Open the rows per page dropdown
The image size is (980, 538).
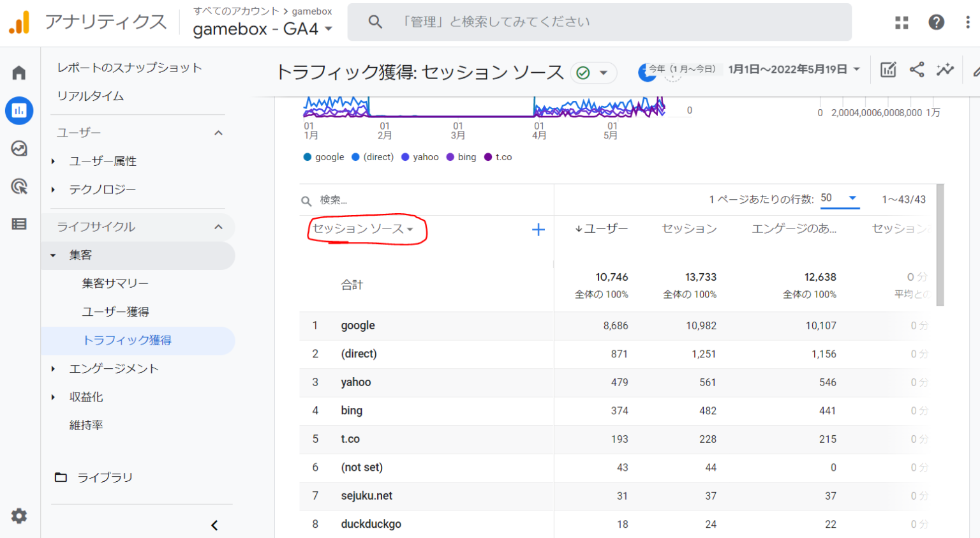(x=839, y=198)
